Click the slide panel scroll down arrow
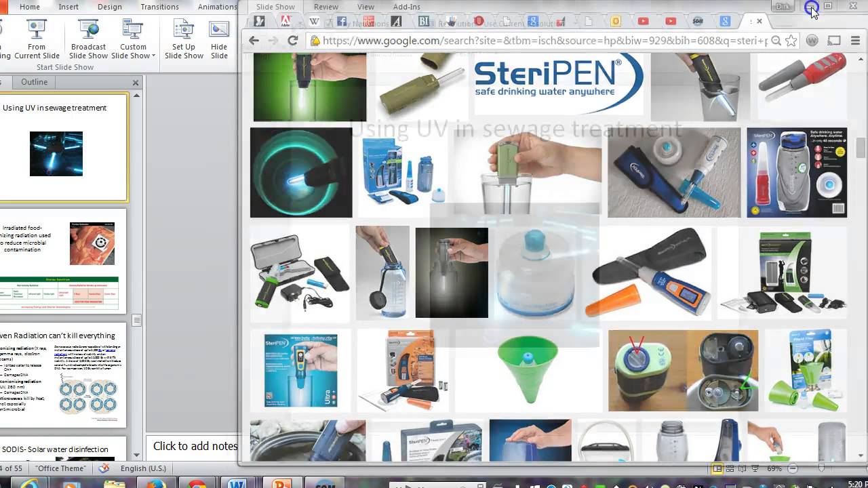This screenshot has height=488, width=868. click(136, 455)
